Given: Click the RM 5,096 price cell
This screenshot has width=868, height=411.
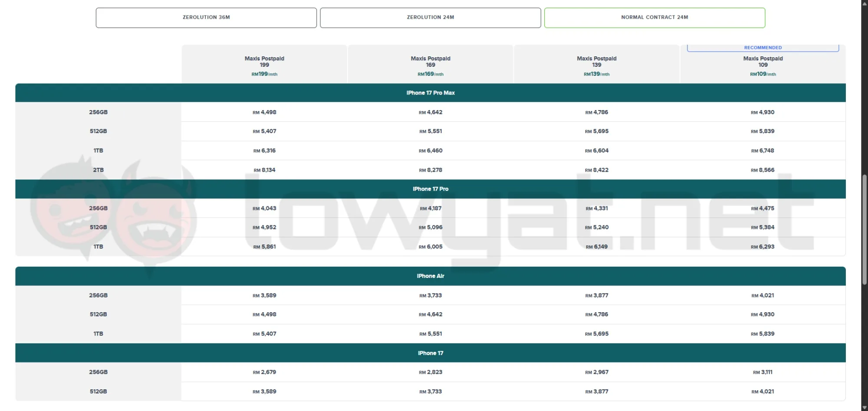Looking at the screenshot, I should 431,228.
